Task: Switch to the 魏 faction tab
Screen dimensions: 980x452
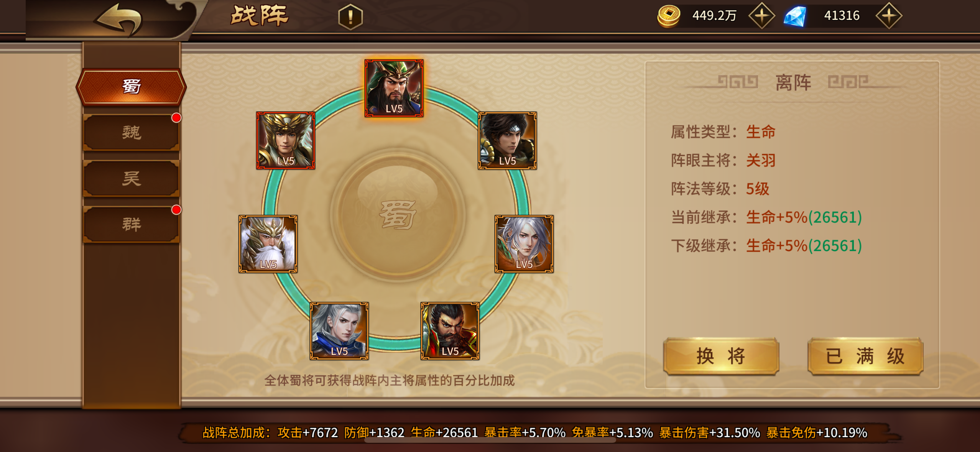Action: tap(131, 133)
